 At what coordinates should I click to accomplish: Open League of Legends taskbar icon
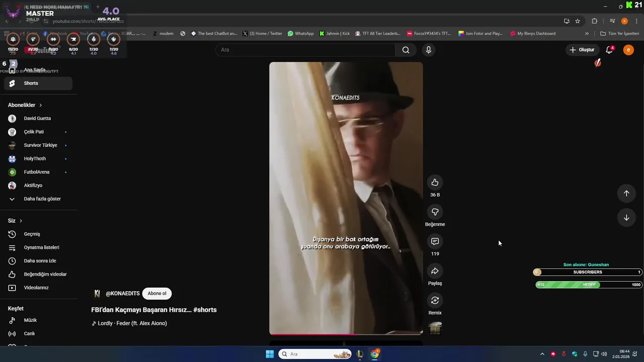tap(360, 354)
